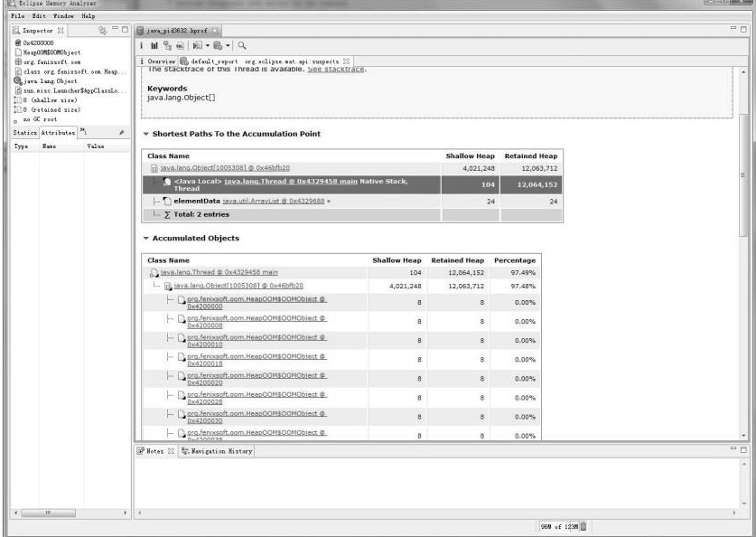Open the Histogram toolbar icon

154,45
